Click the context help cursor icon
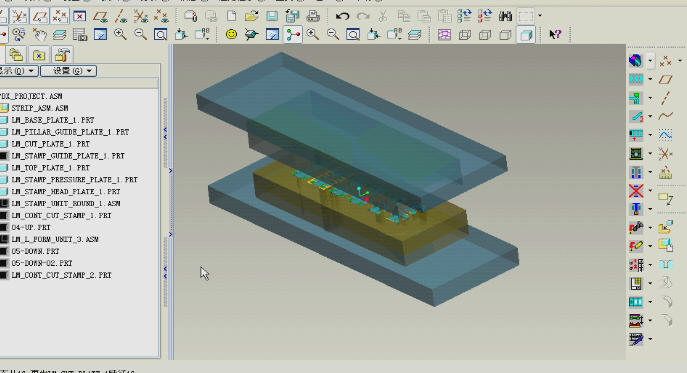Screen dimensions: 687x373 (555, 34)
